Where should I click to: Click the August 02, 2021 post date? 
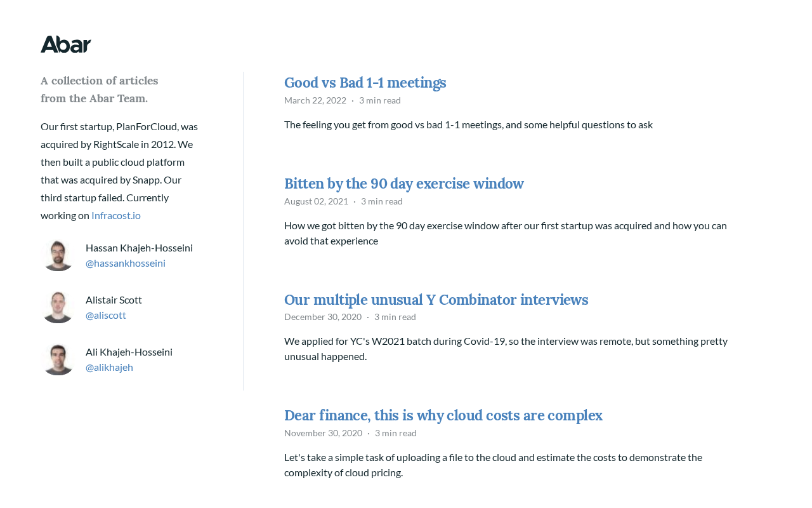[316, 201]
